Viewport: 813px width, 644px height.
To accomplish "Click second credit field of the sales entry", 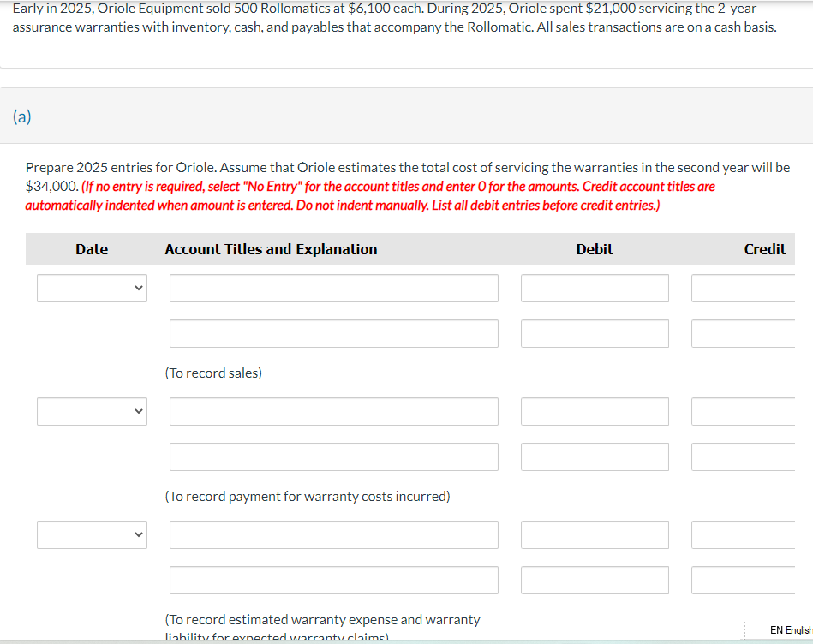I will (x=743, y=334).
